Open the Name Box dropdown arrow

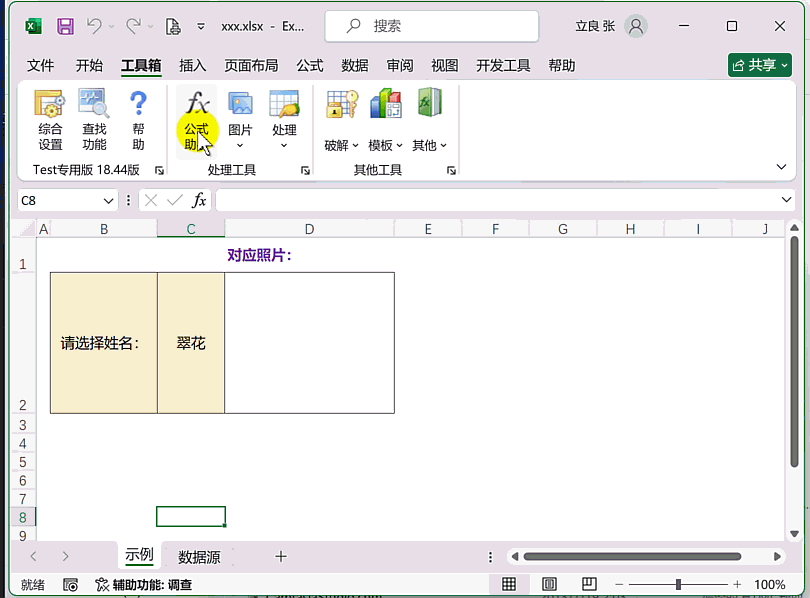coord(109,201)
